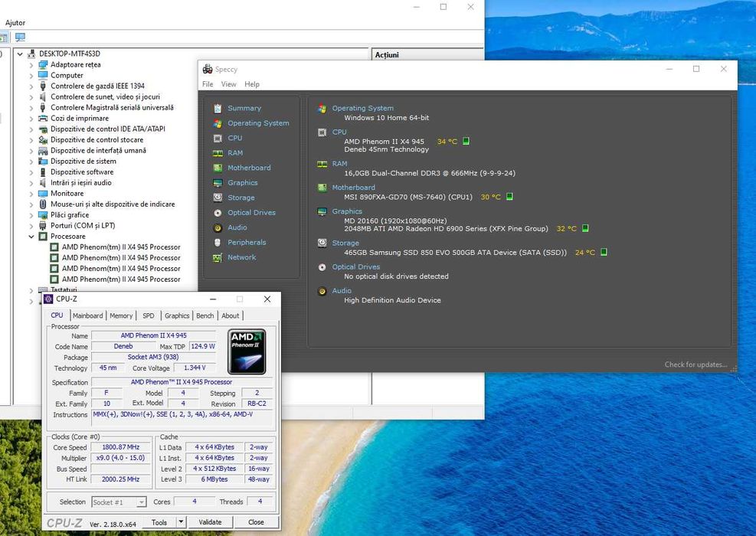Click the CPU temperature indicator icon at 34 °C
Viewport: 756px width, 536px height.
[x=466, y=141]
